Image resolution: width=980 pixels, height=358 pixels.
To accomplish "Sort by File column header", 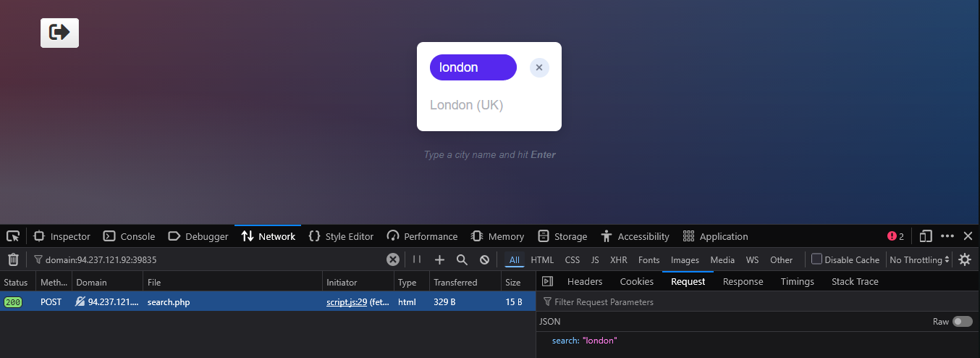I will [232, 282].
